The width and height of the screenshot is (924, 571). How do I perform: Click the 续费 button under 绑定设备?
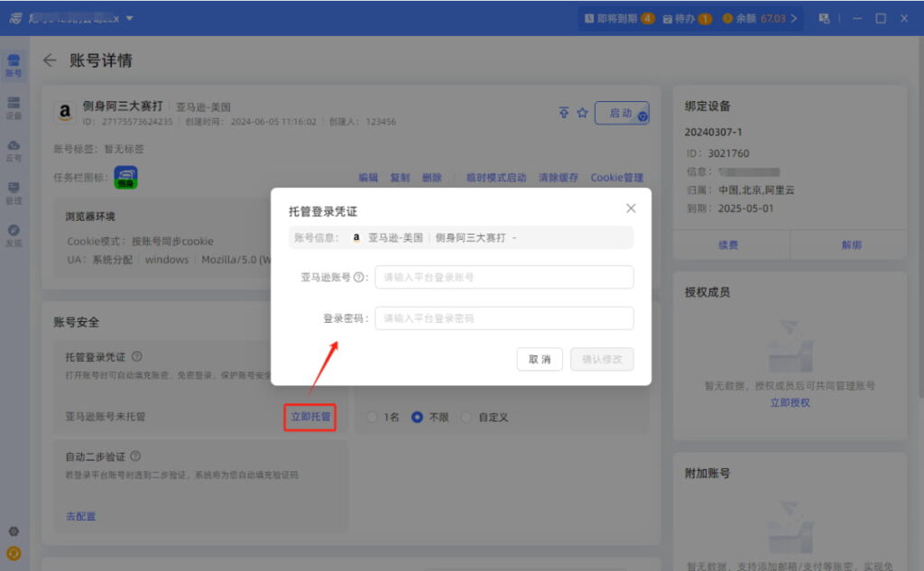pyautogui.click(x=730, y=245)
